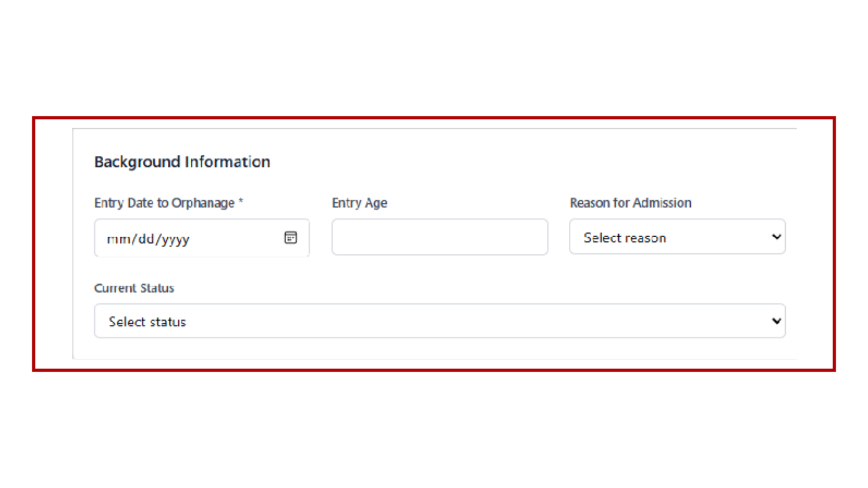Click the Select reason placeholder text

pyautogui.click(x=624, y=238)
